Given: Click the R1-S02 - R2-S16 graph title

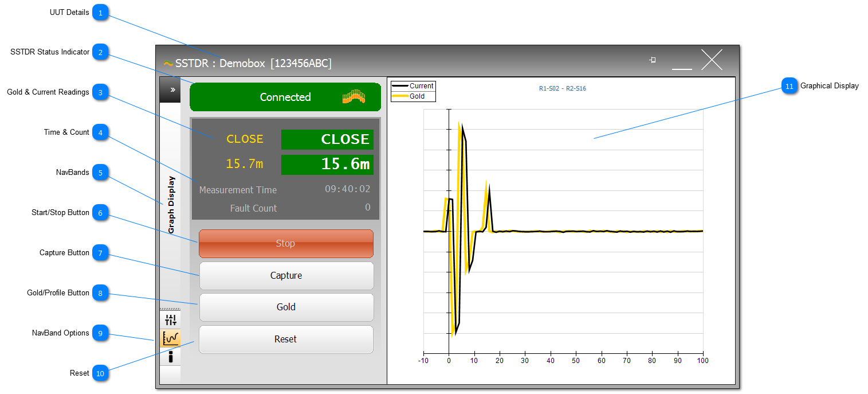Looking at the screenshot, I should point(562,89).
